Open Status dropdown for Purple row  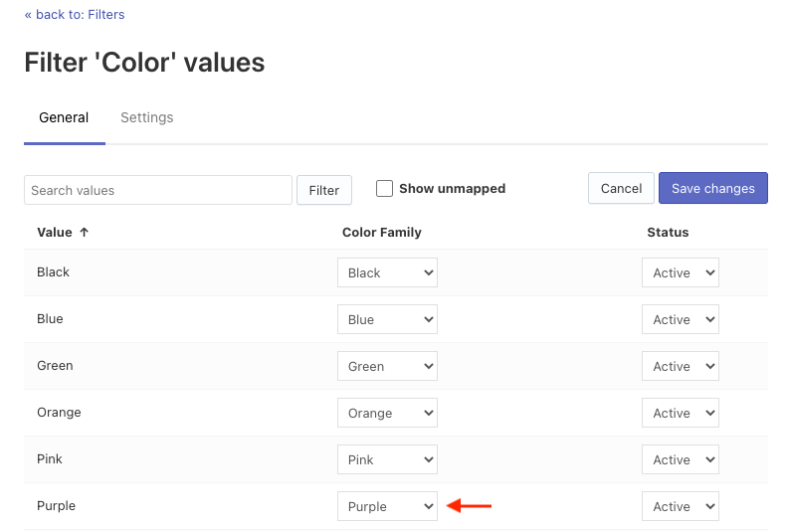pyautogui.click(x=680, y=506)
